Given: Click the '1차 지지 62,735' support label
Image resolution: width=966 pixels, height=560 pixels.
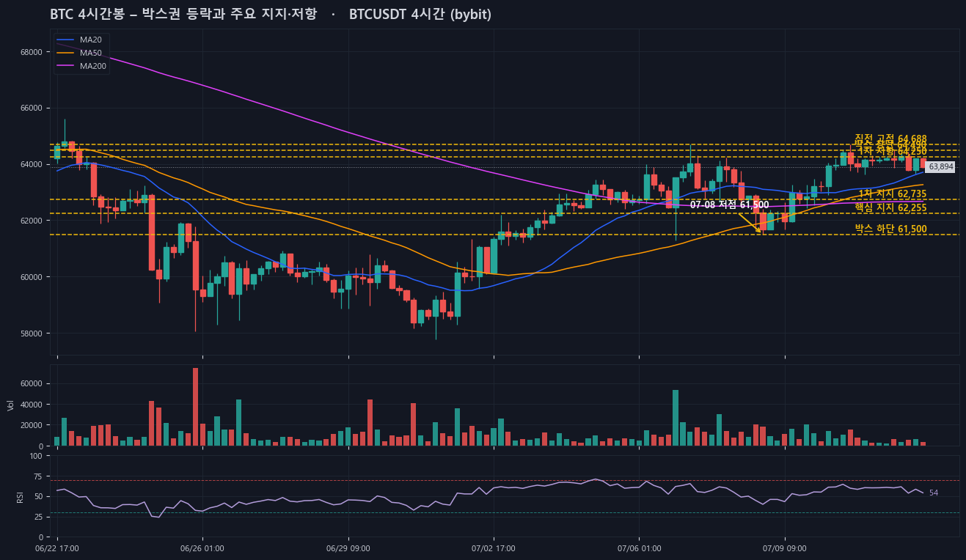Looking at the screenshot, I should point(893,194).
